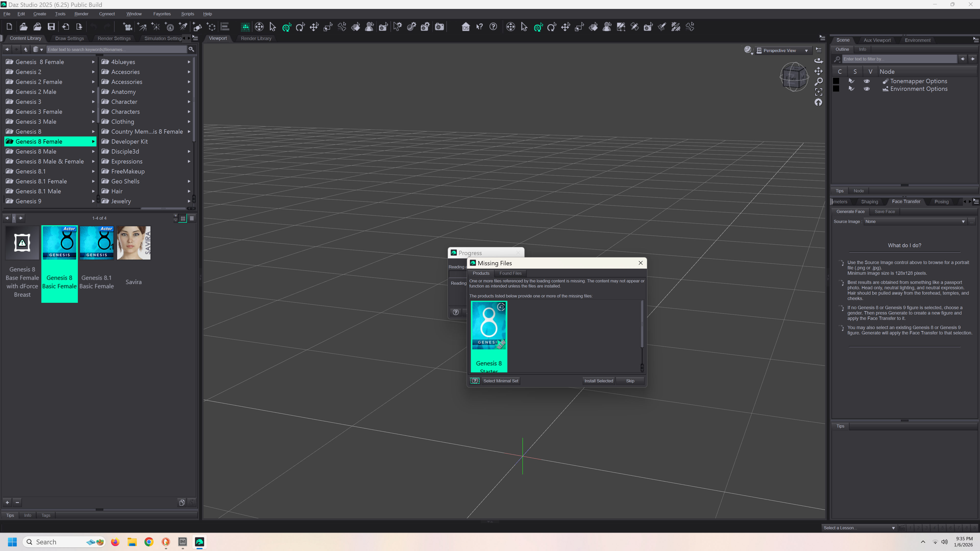Screen dimensions: 980x551
Task: Click the New Scene file icon
Action: 9,27
